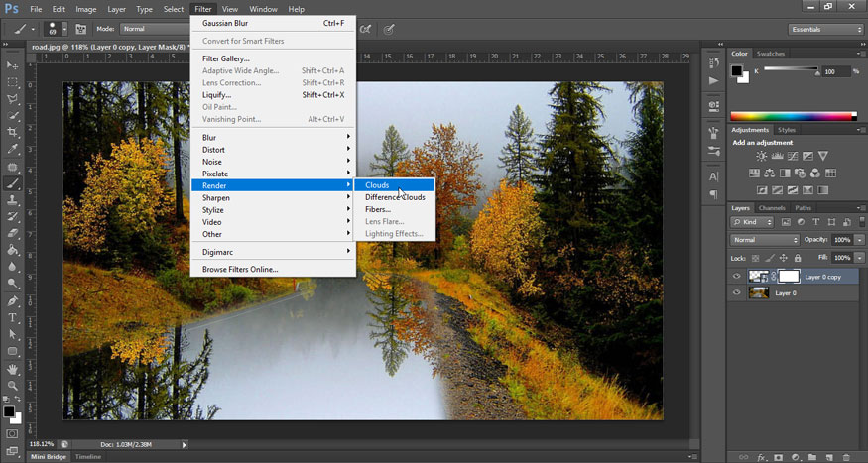868x463 pixels.
Task: Open the Normal blend mode dropdown in Layers
Action: click(x=765, y=240)
